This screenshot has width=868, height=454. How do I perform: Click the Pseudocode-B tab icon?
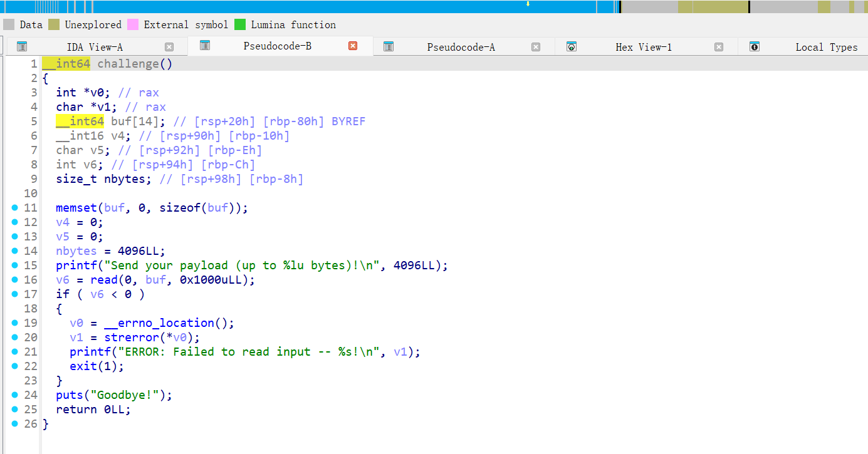tap(205, 46)
